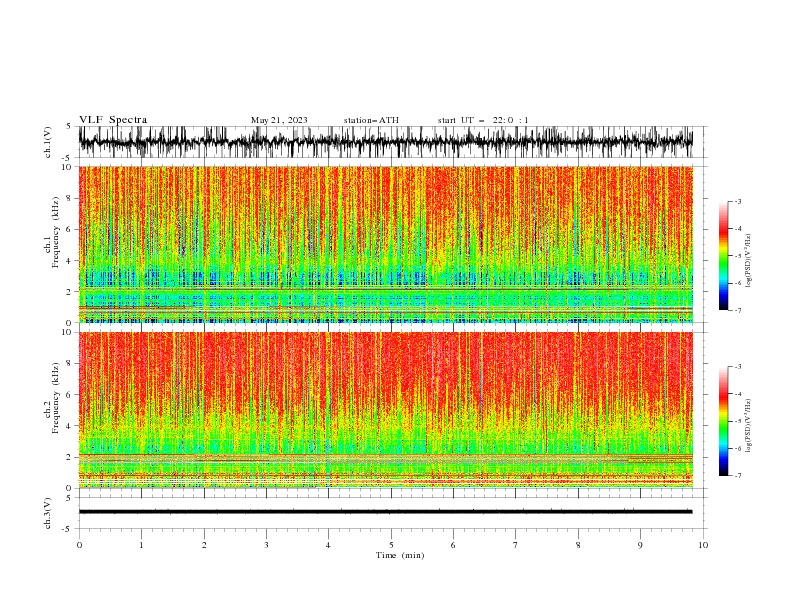Image resolution: width=792 pixels, height=612 pixels.
Task: Click the "VLF Spectra" title text
Action: pos(113,120)
